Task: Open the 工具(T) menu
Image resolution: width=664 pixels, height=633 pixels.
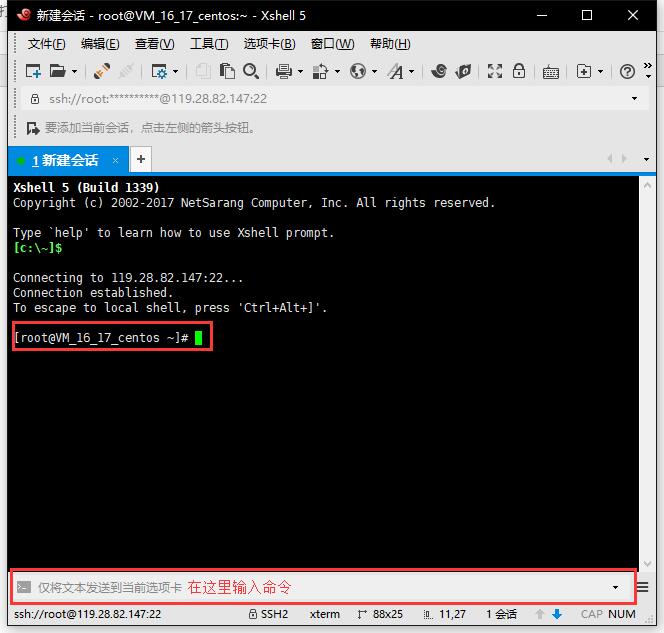Action: (208, 44)
